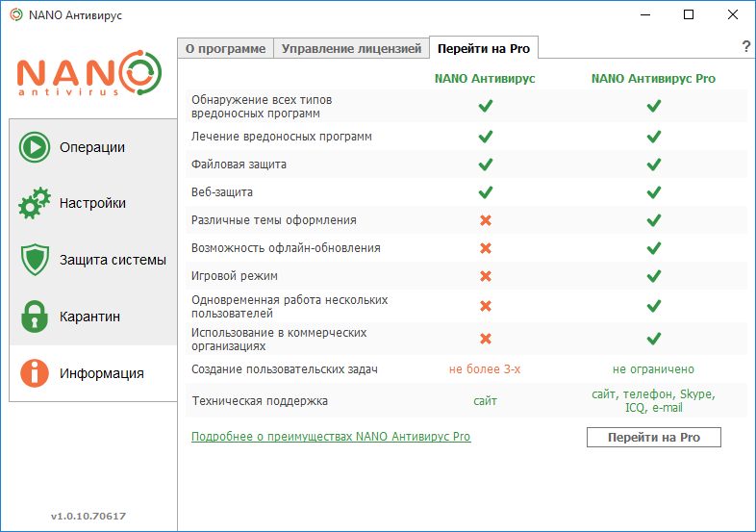Viewport: 756px width, 532px height.
Task: Click the Информация orange info icon
Action: (x=35, y=373)
